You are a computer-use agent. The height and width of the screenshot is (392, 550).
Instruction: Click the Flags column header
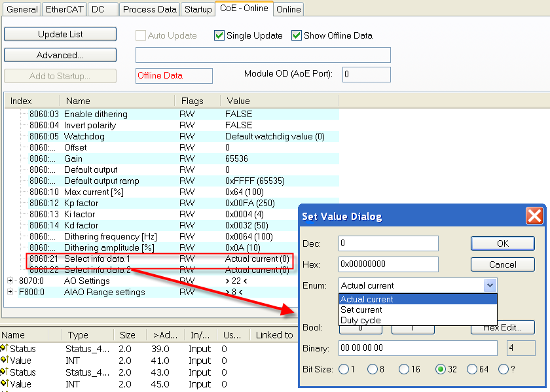point(198,101)
